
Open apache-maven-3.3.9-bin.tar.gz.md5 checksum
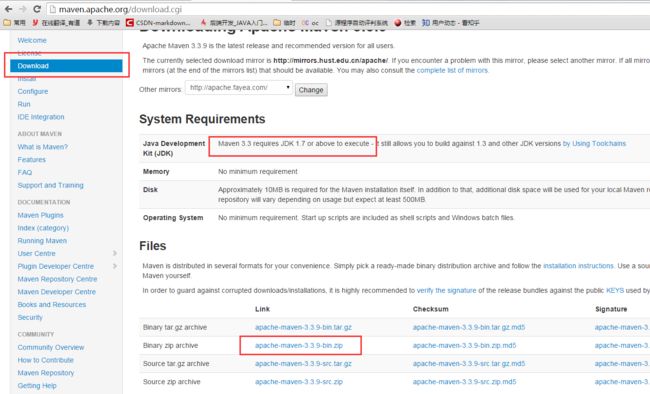click(469, 327)
